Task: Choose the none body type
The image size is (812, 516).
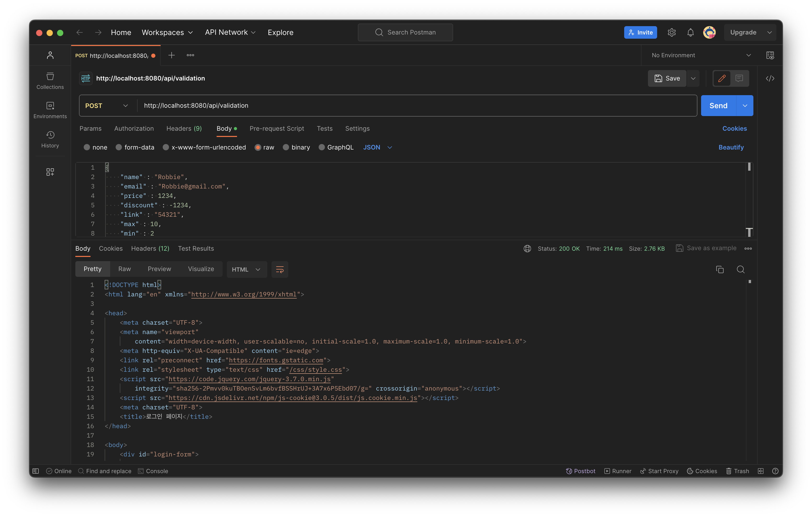Action: pyautogui.click(x=95, y=147)
